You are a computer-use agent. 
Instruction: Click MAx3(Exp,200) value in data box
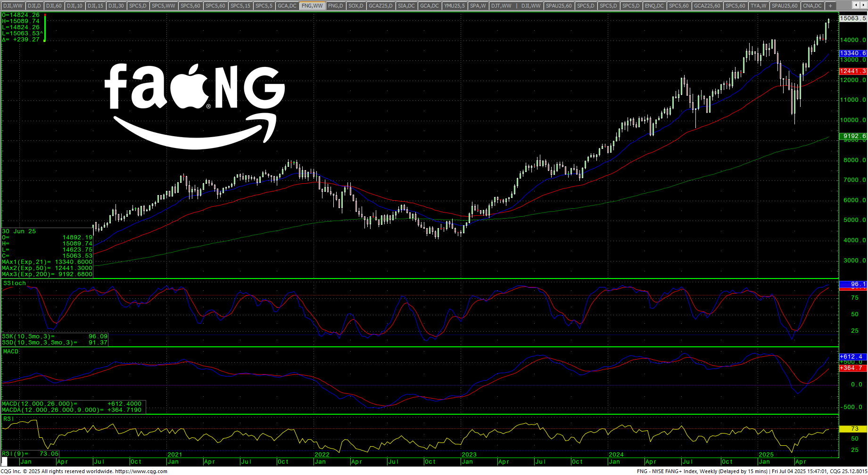pos(75,274)
